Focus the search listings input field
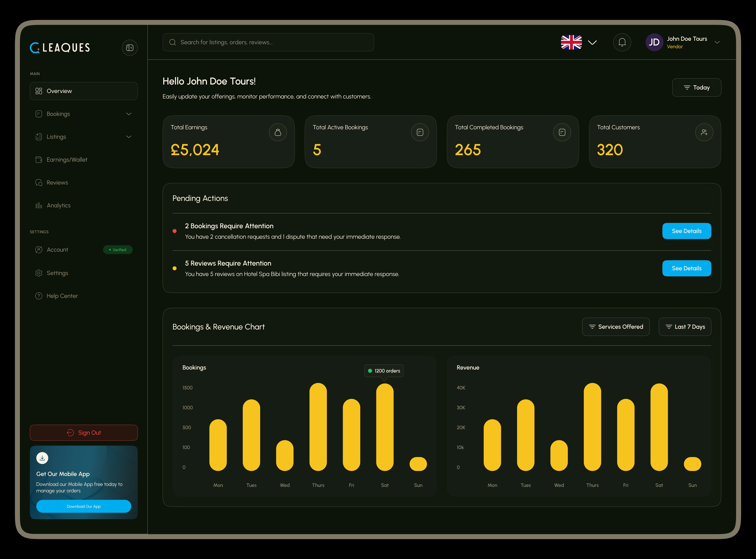756x559 pixels. pyautogui.click(x=268, y=42)
